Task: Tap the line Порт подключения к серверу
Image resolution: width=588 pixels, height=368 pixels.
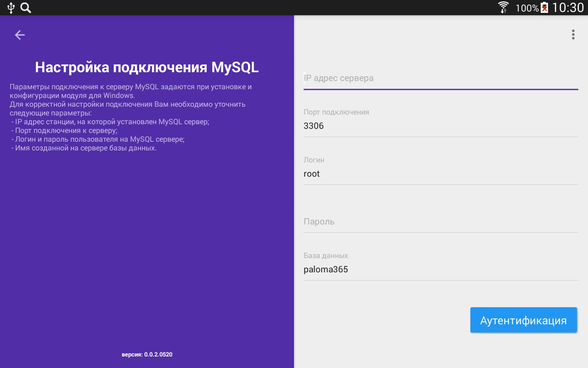Action: (64, 131)
